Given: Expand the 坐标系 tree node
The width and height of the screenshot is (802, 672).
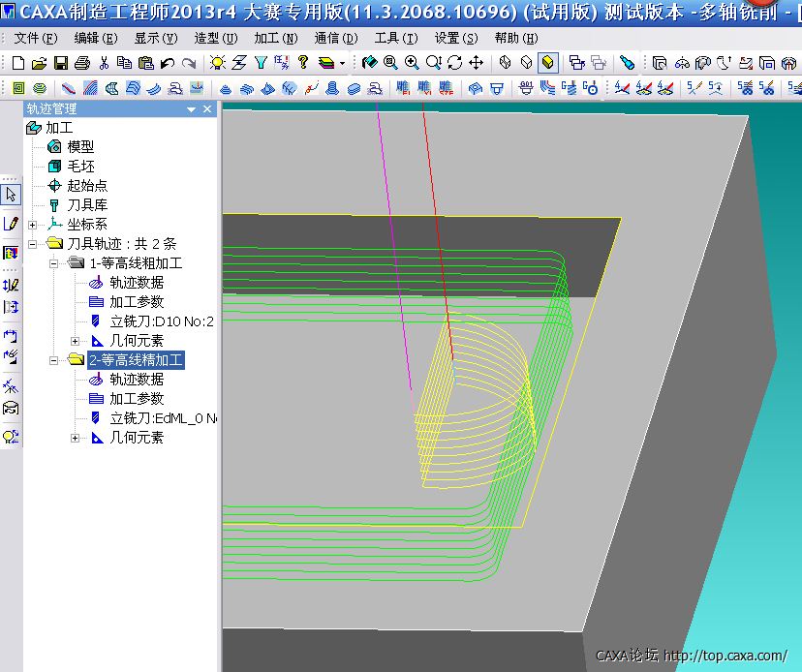Looking at the screenshot, I should [32, 225].
